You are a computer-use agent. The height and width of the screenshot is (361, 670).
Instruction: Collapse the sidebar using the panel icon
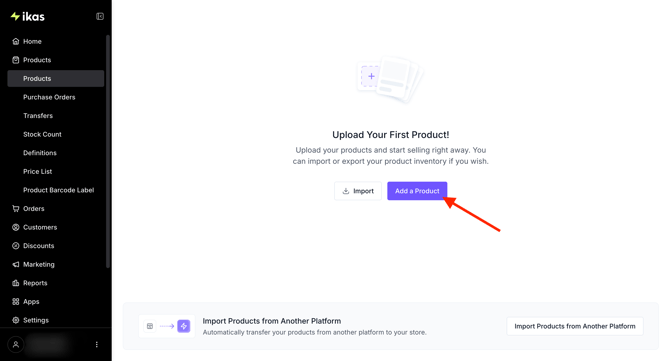(x=100, y=16)
